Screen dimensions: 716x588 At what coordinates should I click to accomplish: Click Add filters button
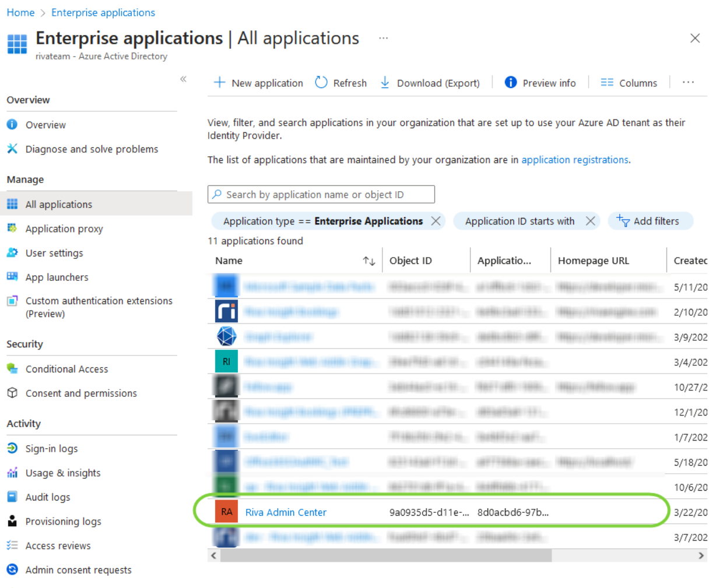click(x=650, y=221)
